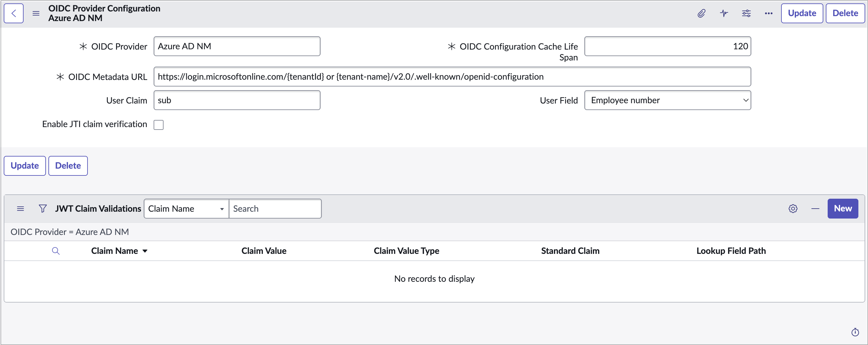Image resolution: width=868 pixels, height=345 pixels.
Task: Click the paperclip attachments icon
Action: coord(701,13)
